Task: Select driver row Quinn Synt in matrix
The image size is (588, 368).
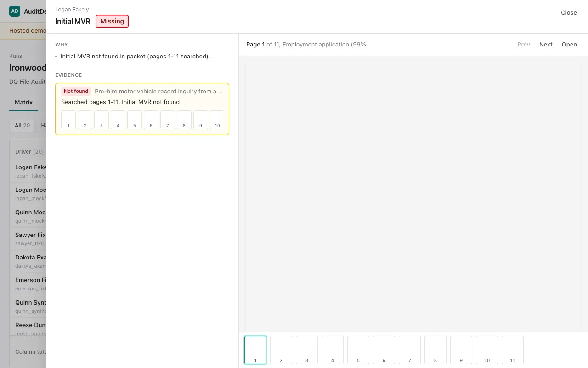Action: tap(28, 306)
